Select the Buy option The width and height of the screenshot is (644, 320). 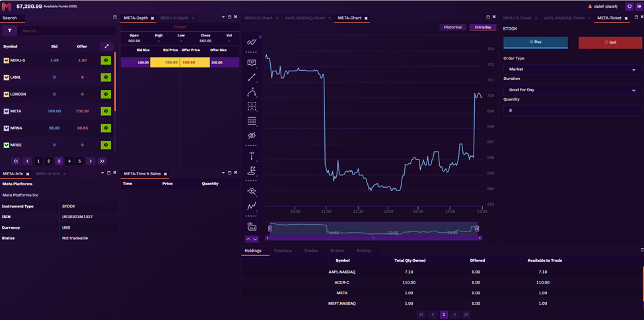click(535, 42)
